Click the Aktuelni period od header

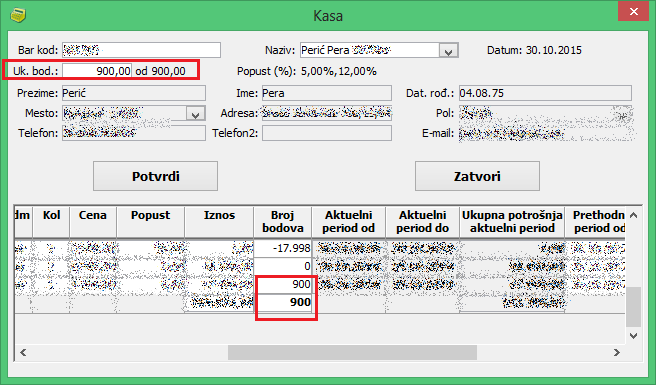click(x=348, y=222)
